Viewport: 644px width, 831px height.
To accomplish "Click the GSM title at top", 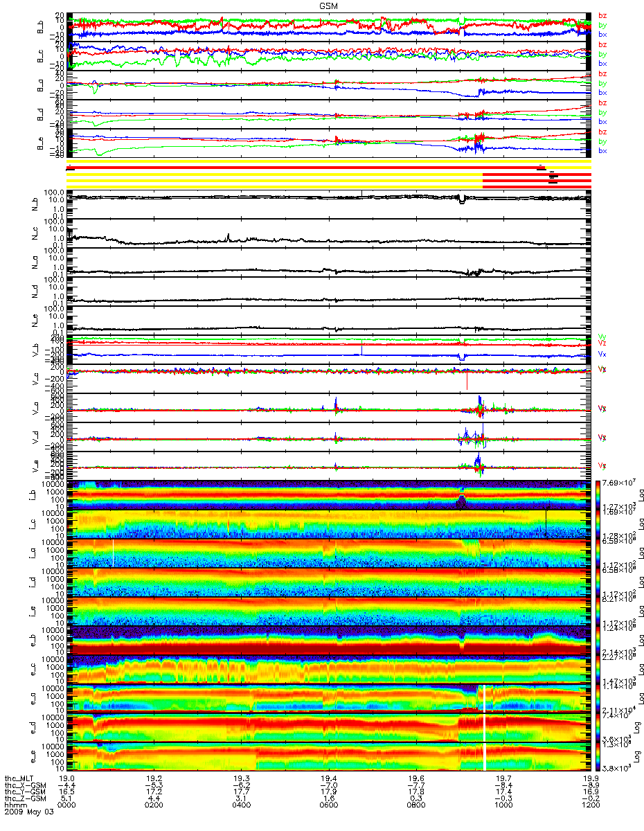I will click(x=328, y=5).
